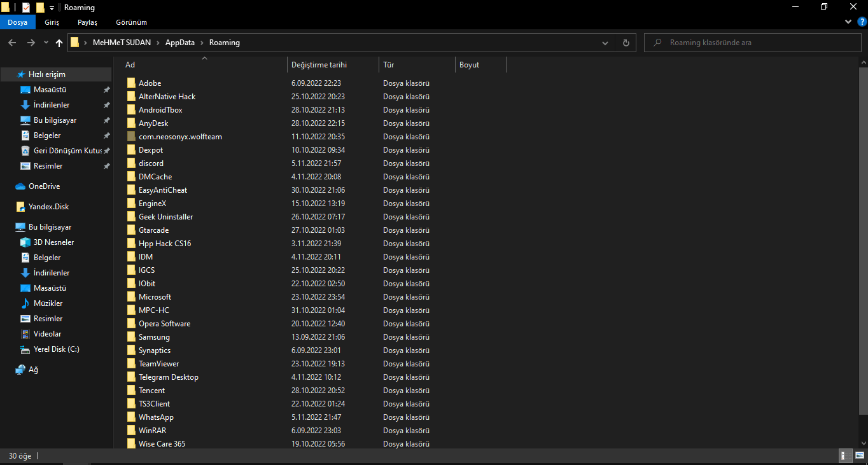Select the AlterNative Hack folder
Screen dimensions: 868x465
pyautogui.click(x=167, y=97)
